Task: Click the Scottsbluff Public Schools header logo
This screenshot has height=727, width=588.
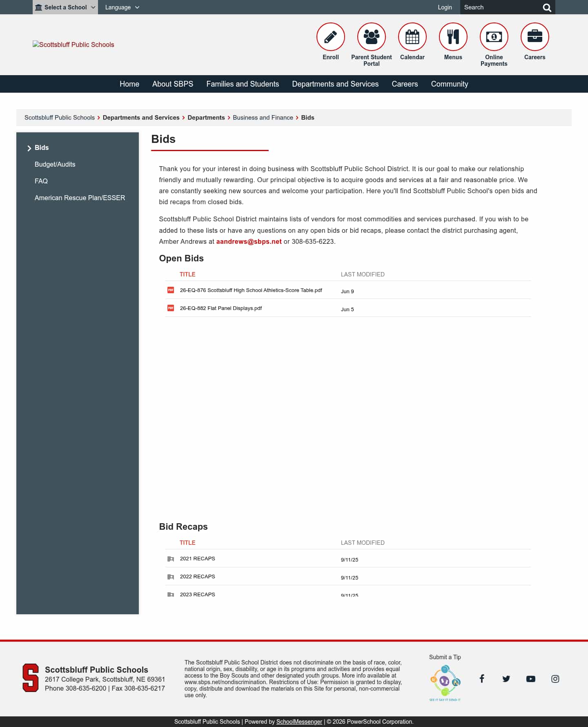Action: (x=73, y=45)
